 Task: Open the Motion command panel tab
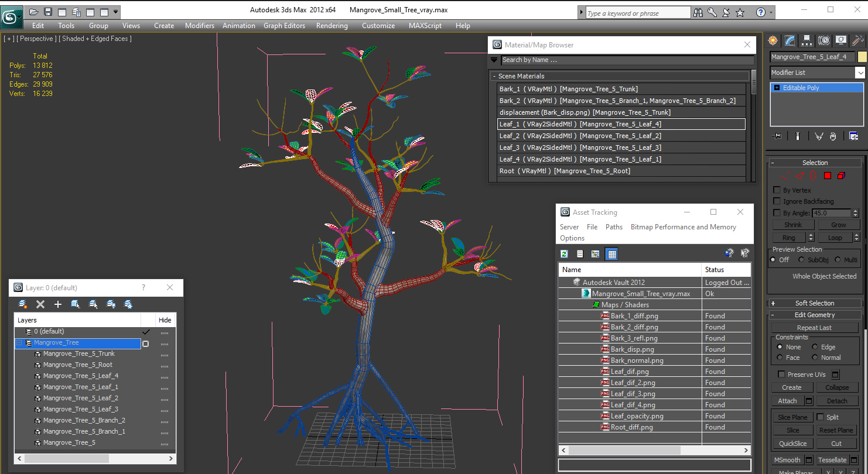point(824,40)
